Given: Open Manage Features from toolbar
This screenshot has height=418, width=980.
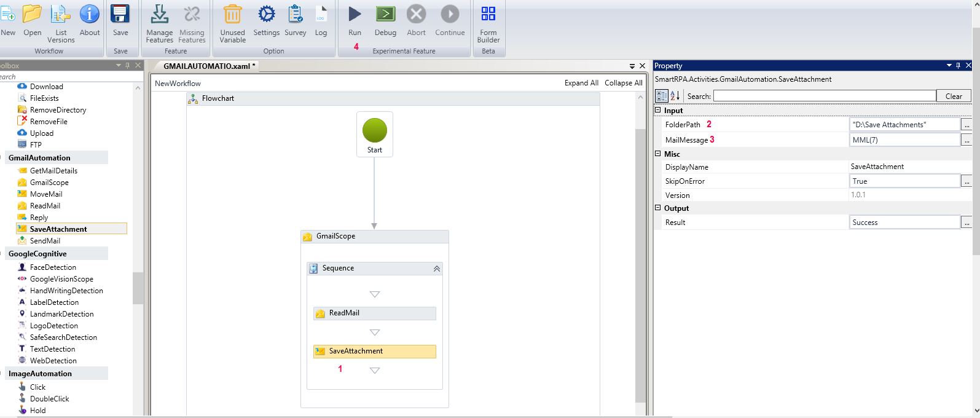Looking at the screenshot, I should click(x=159, y=14).
